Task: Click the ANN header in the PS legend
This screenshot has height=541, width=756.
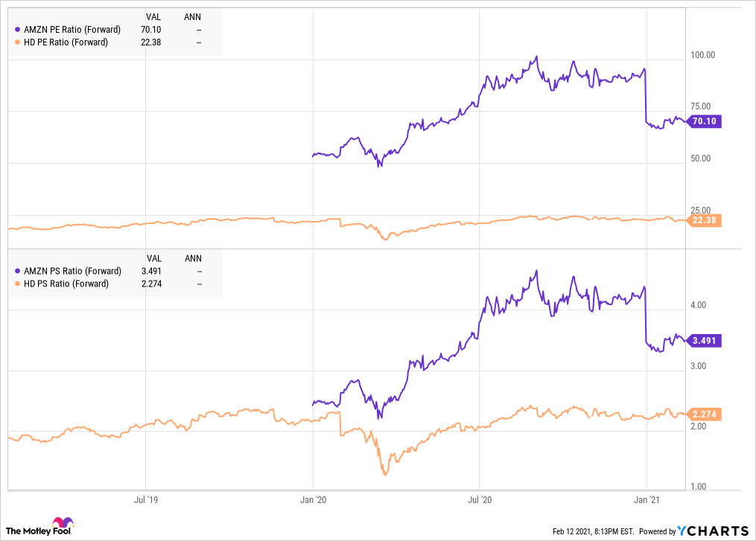Action: point(193,258)
